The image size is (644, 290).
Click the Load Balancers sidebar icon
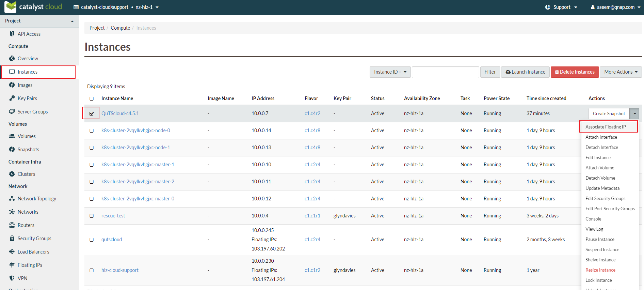(12, 251)
